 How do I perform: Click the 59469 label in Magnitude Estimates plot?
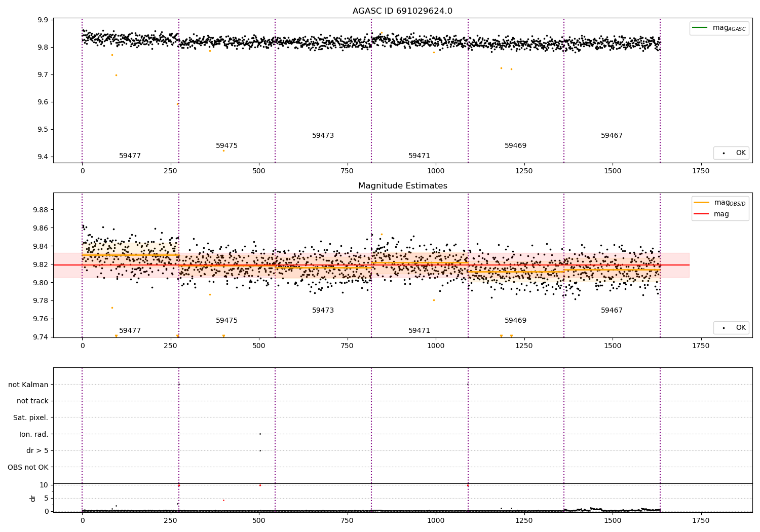click(515, 321)
